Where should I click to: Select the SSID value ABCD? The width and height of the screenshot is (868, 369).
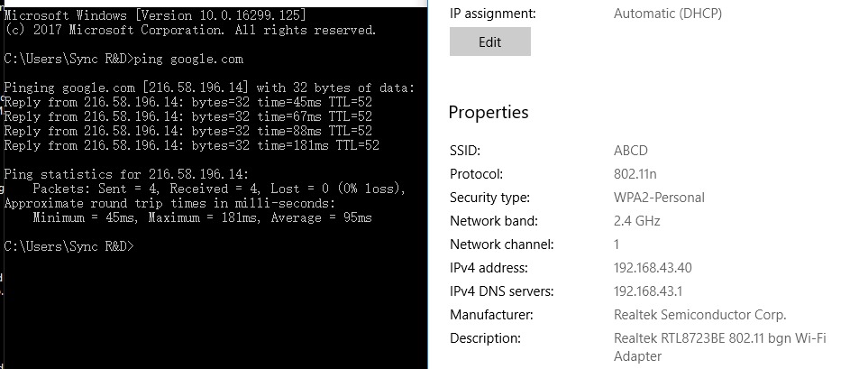pos(631,151)
